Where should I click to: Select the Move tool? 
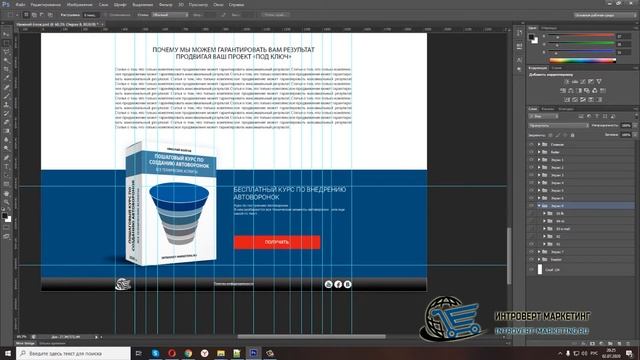click(6, 34)
